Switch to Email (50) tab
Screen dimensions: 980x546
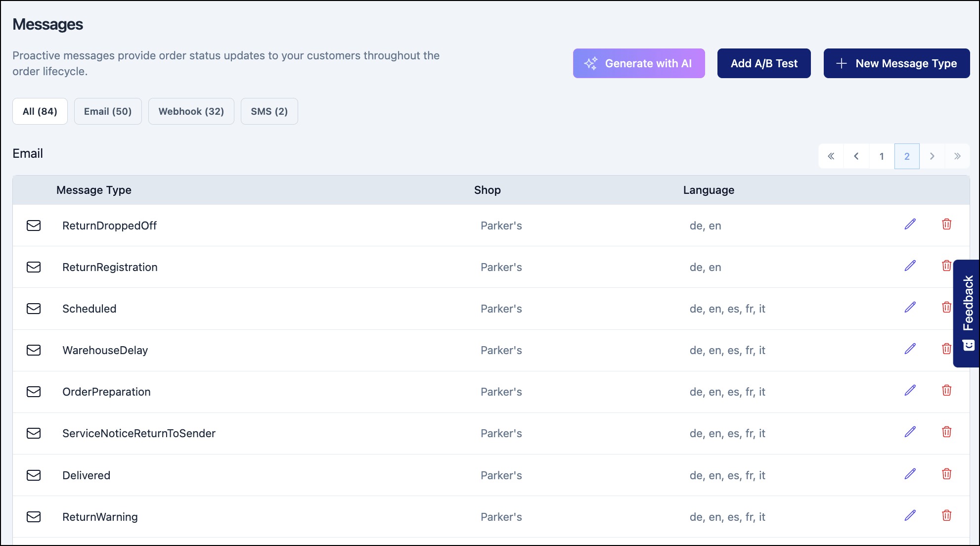point(108,111)
